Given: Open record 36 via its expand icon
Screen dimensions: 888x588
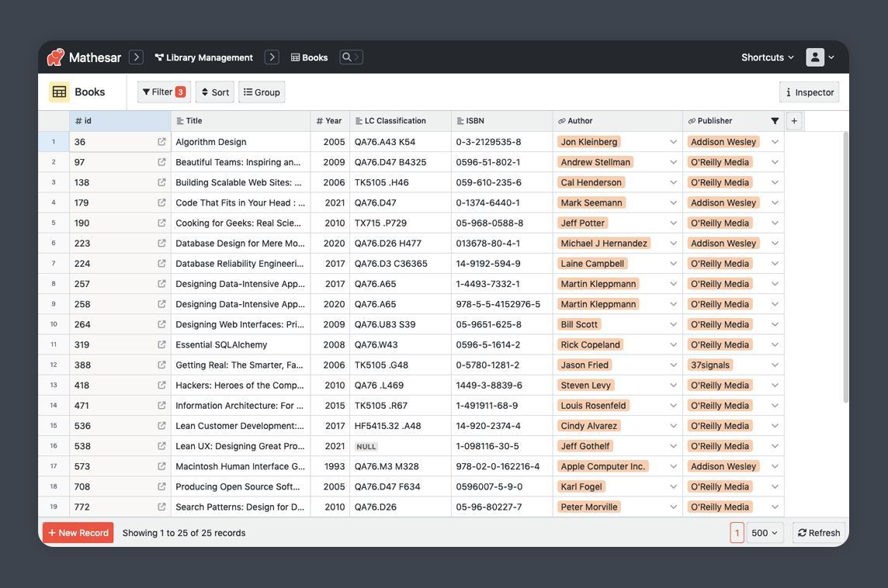Looking at the screenshot, I should coord(162,142).
